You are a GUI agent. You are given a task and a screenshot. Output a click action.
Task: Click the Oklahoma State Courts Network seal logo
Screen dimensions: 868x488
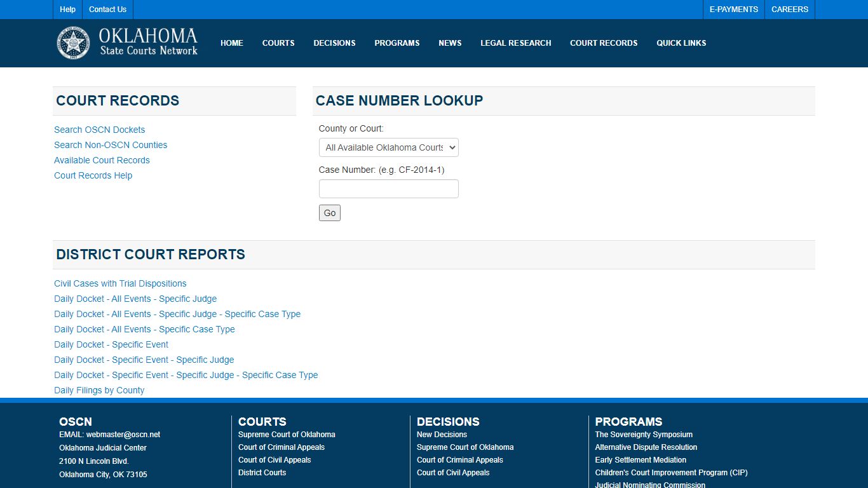74,43
